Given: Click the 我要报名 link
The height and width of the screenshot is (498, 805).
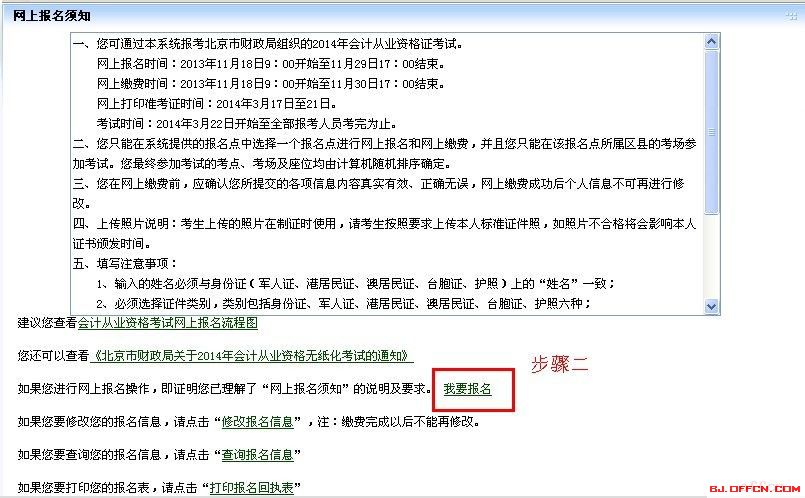Looking at the screenshot, I should [x=467, y=389].
